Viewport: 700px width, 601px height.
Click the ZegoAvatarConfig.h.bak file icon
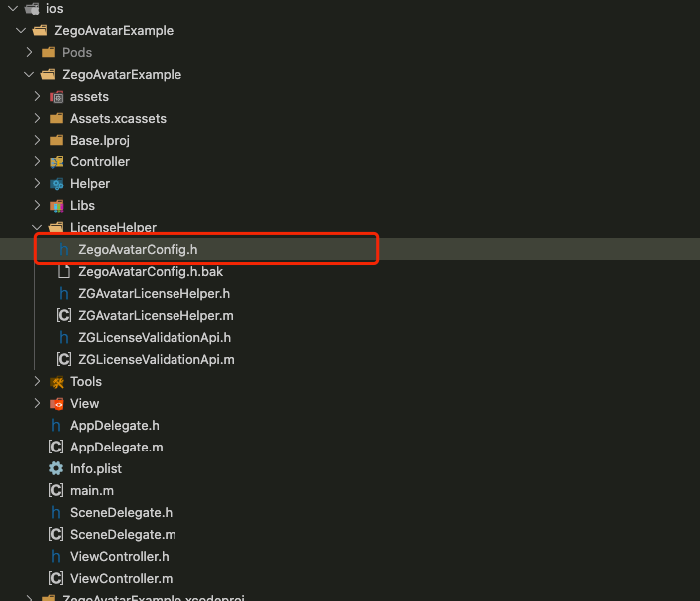coord(64,272)
